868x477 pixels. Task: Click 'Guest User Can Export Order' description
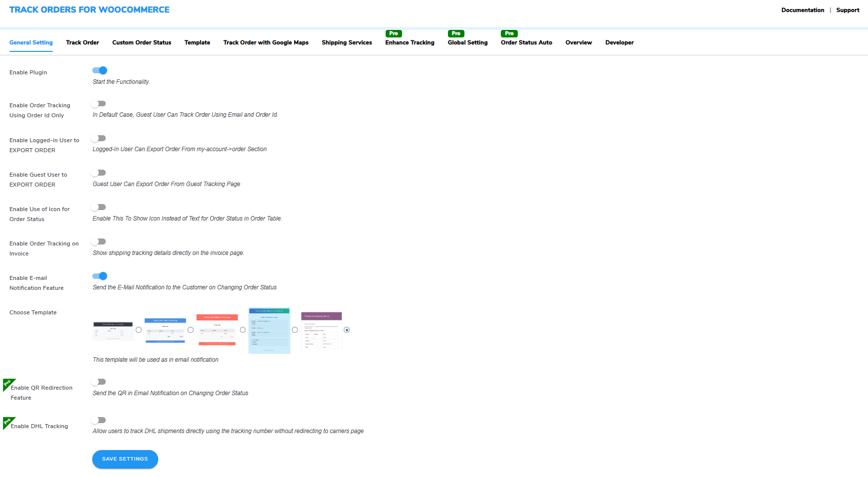point(167,184)
